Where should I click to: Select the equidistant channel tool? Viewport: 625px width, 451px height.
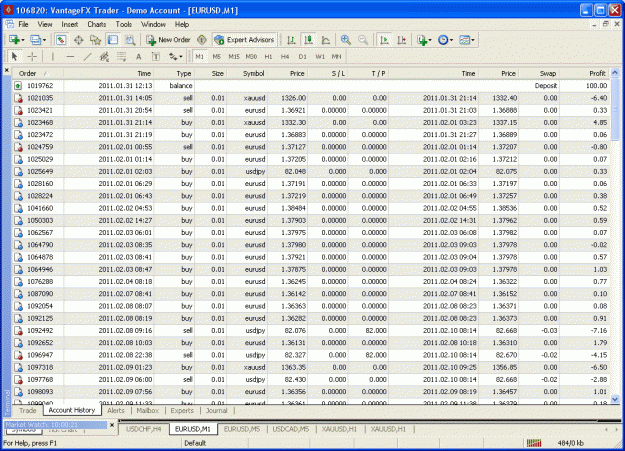pyautogui.click(x=104, y=57)
